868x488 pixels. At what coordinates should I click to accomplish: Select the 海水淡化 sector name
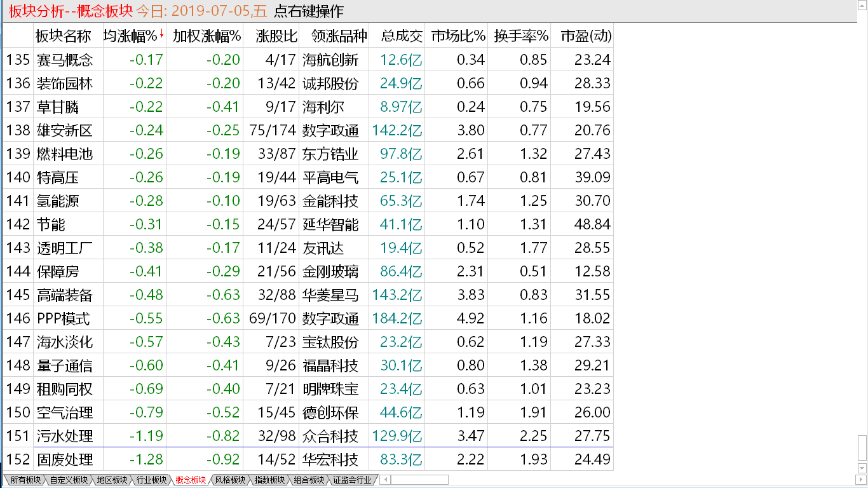coord(64,342)
